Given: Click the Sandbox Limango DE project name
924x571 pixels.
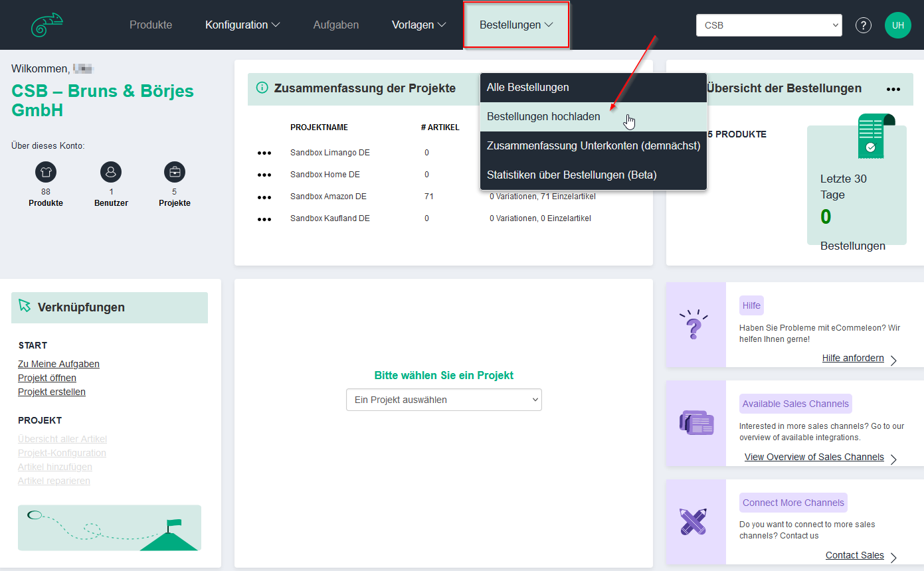Looking at the screenshot, I should pos(330,153).
